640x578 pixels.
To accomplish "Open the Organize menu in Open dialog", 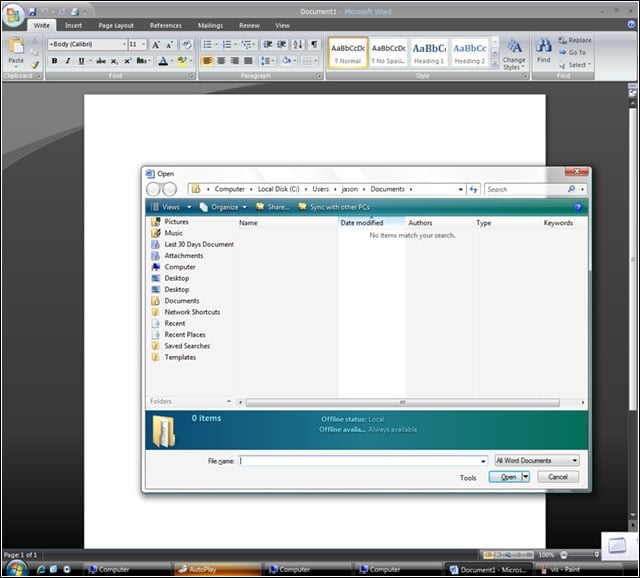I will tap(224, 207).
